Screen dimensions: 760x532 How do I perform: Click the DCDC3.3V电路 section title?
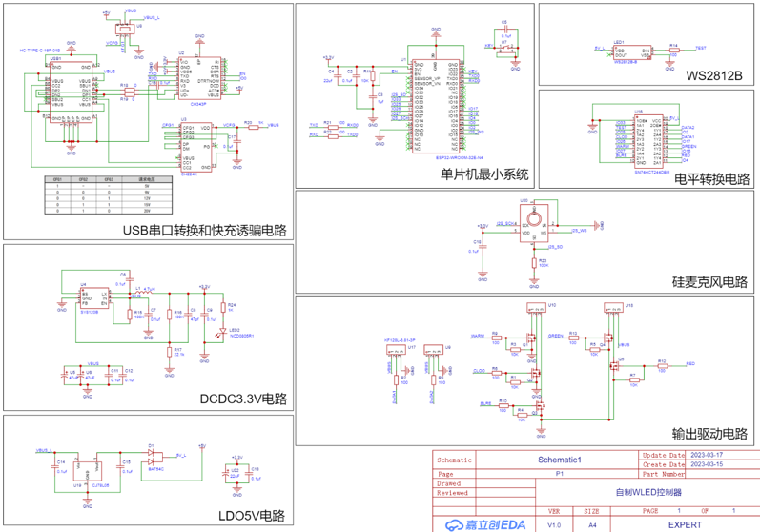[x=244, y=399]
